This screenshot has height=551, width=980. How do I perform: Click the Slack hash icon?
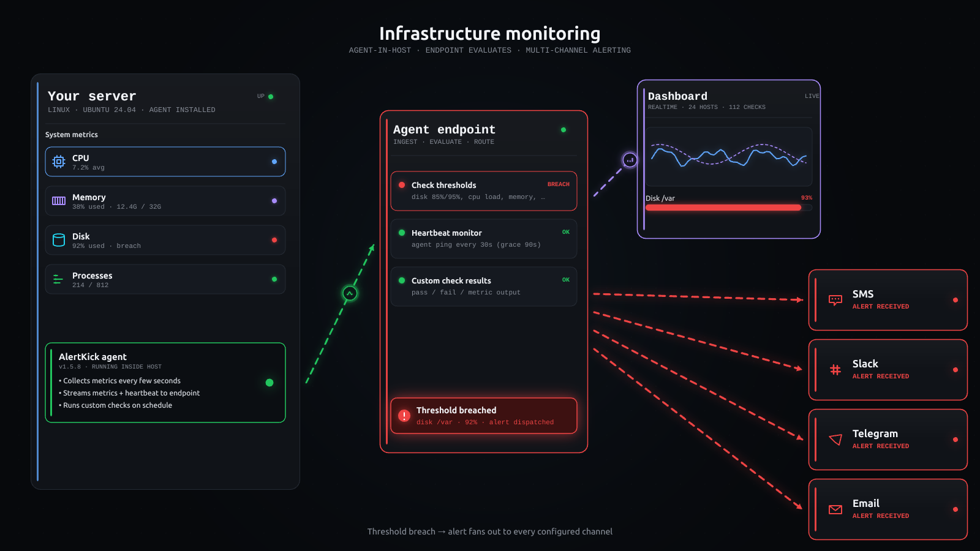(x=835, y=370)
